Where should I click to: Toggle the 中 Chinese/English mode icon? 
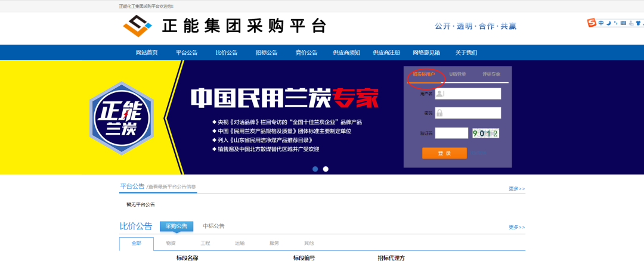click(x=601, y=23)
